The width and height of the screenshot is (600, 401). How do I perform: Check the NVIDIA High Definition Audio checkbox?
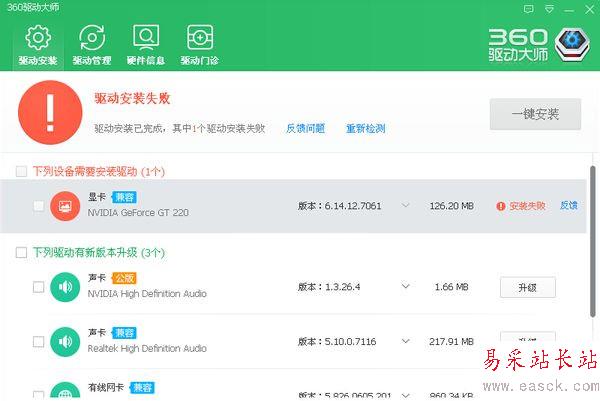coord(38,287)
